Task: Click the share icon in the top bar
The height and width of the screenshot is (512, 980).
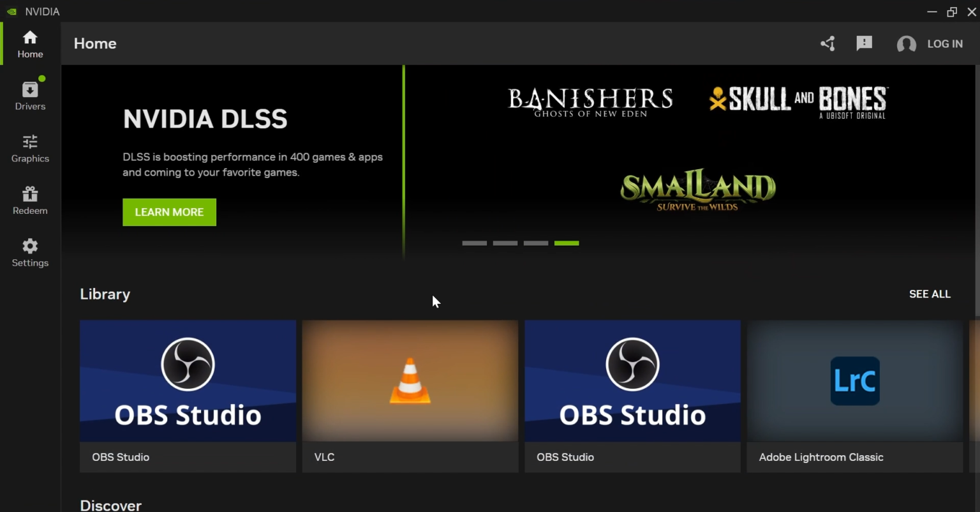Action: coord(828,43)
